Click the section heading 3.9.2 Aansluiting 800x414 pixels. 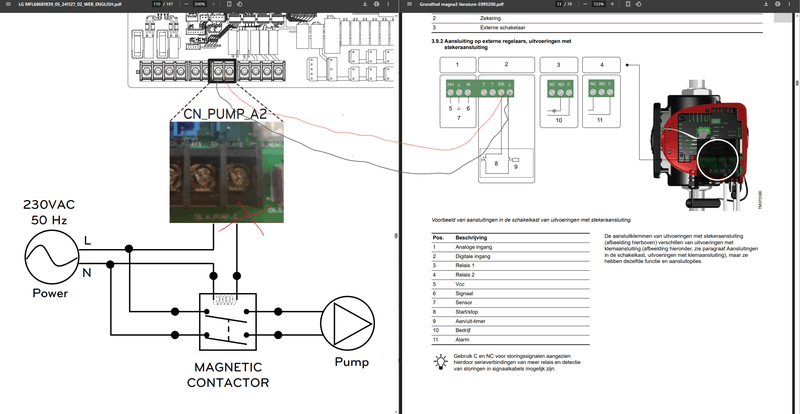click(501, 43)
